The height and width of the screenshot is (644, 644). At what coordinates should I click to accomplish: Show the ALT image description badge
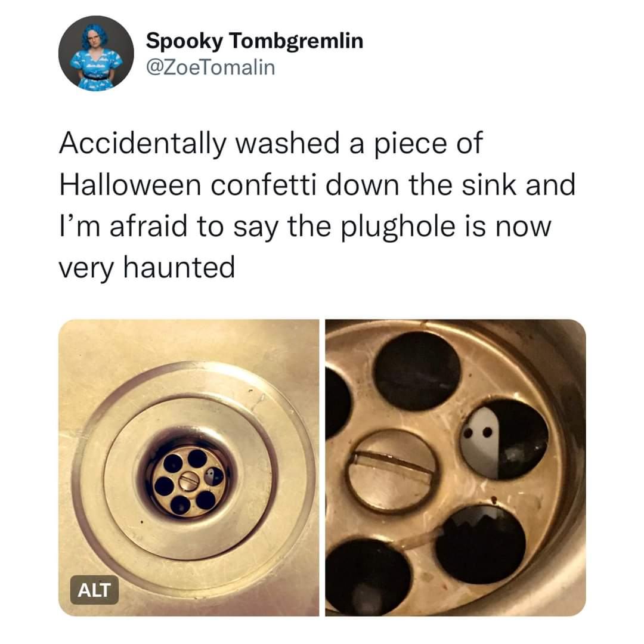pyautogui.click(x=94, y=590)
